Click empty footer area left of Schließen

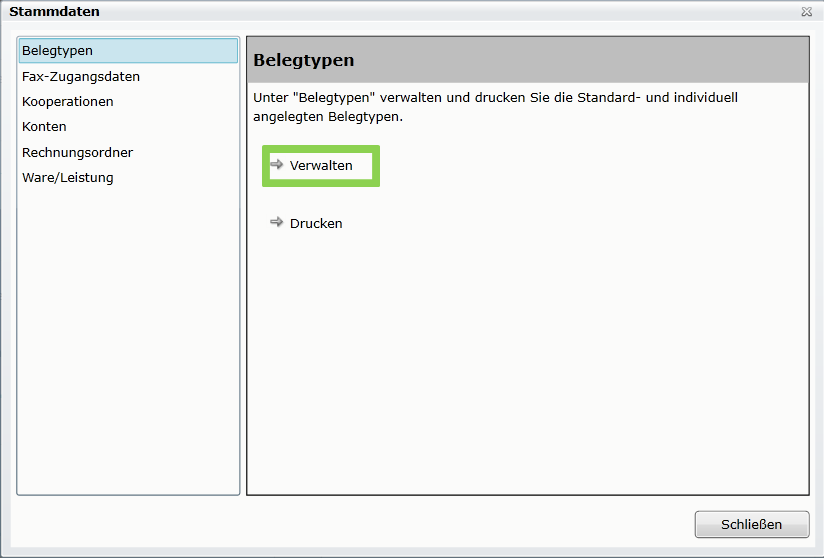pos(400,524)
